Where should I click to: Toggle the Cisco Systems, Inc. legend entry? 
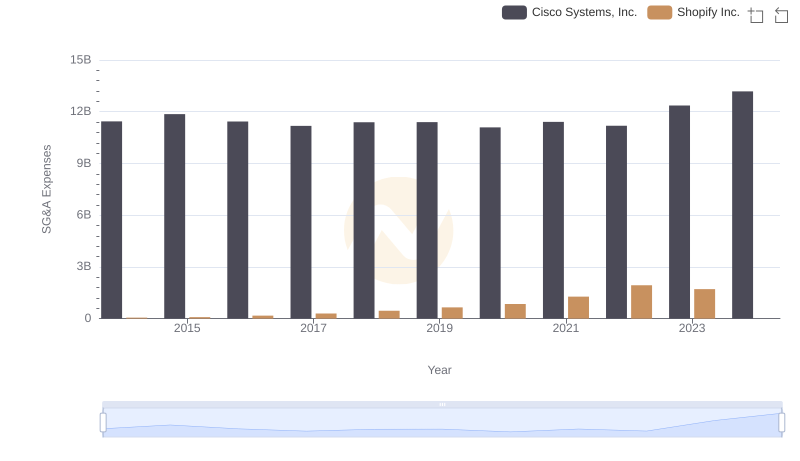569,12
